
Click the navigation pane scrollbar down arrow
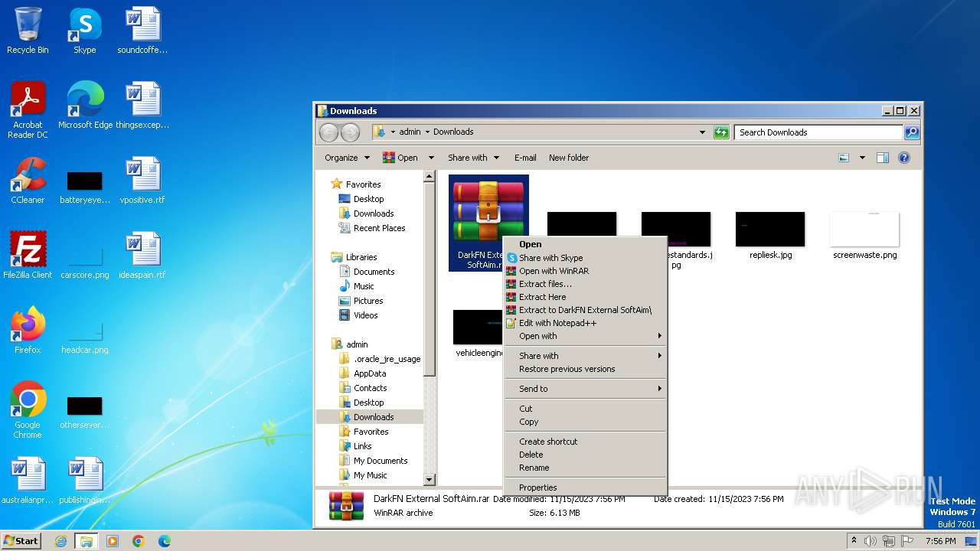coord(430,480)
